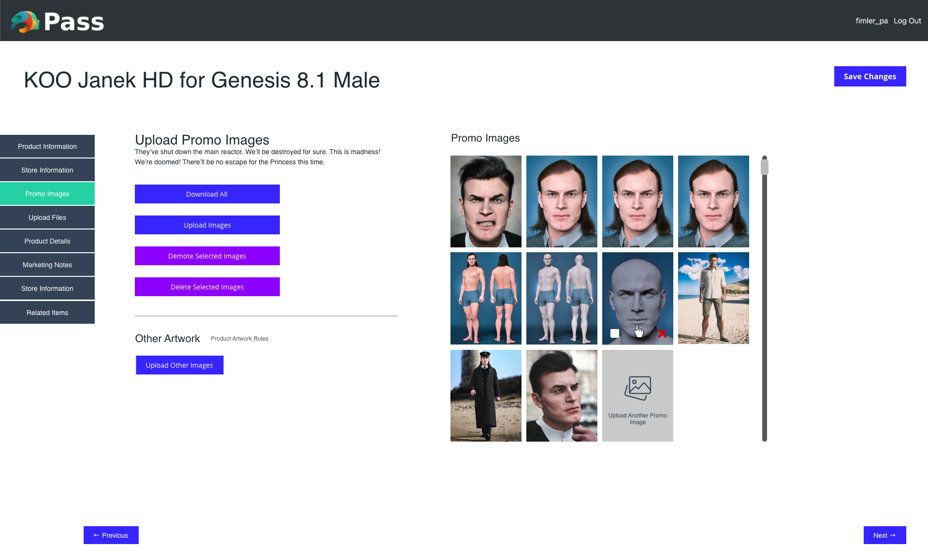
Task: Open the Related Items tab
Action: pyautogui.click(x=47, y=313)
